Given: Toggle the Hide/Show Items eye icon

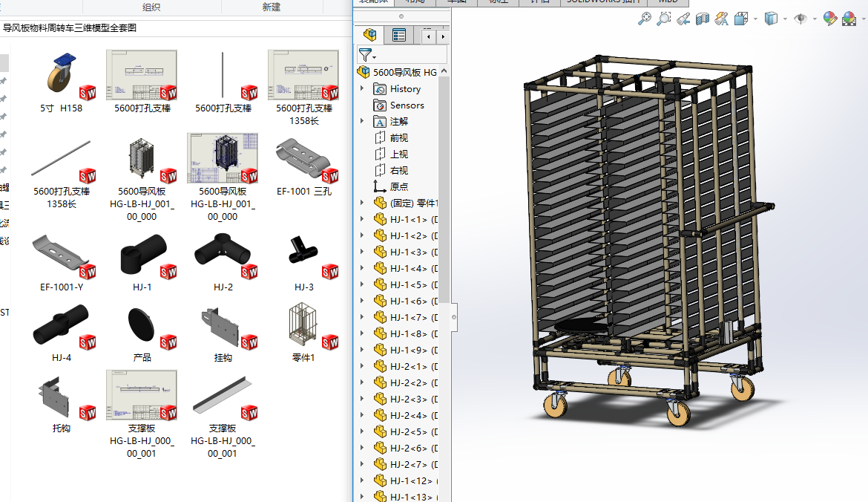Looking at the screenshot, I should pos(800,19).
